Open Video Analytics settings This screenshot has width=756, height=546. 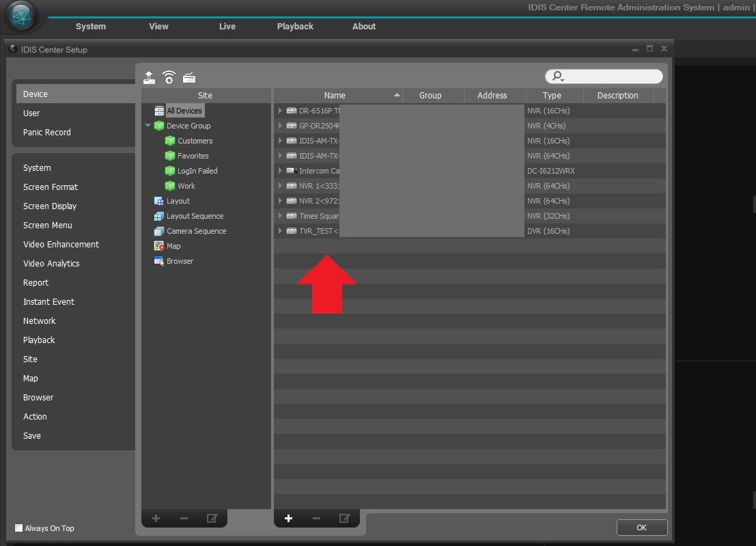point(52,263)
